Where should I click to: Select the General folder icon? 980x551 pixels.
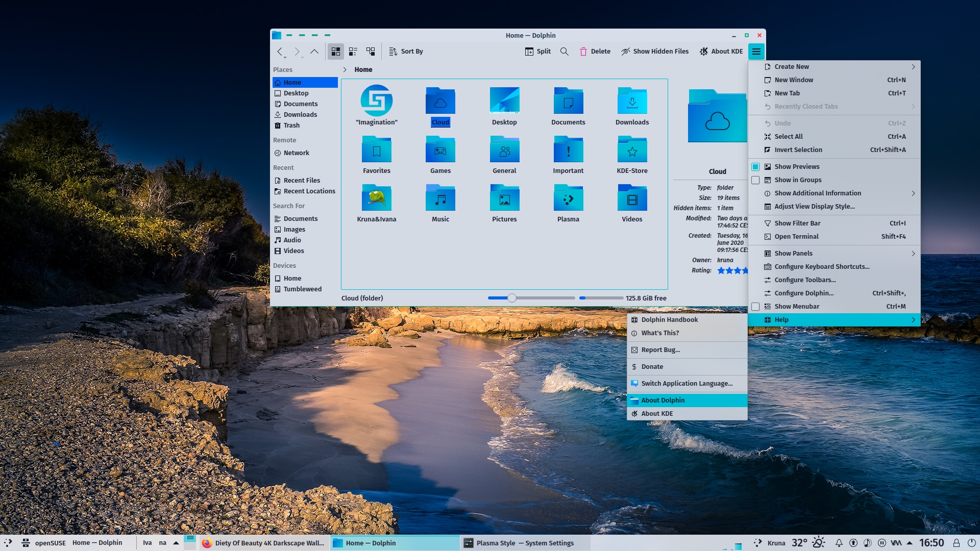pyautogui.click(x=504, y=149)
